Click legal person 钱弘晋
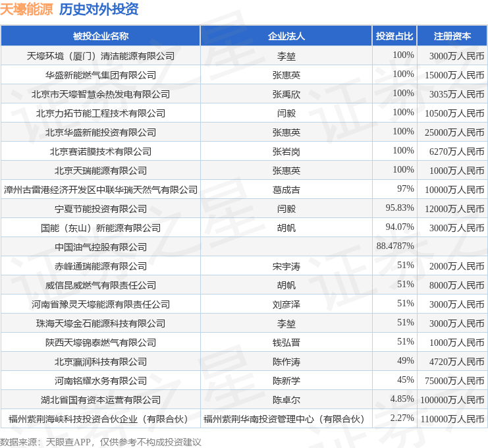Image resolution: width=488 pixels, height=448 pixels. point(286,343)
